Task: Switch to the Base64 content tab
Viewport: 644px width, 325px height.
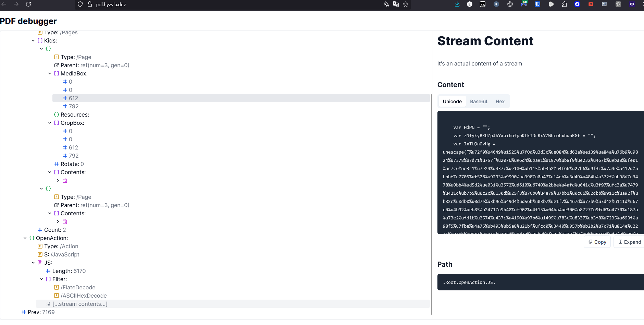Action: [x=479, y=101]
